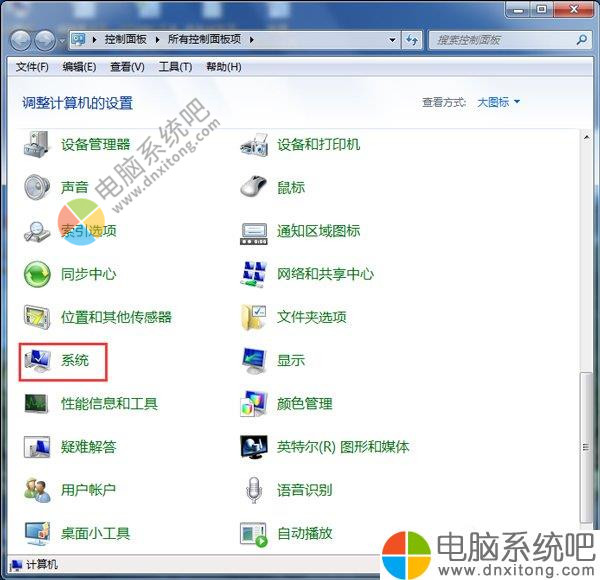Open 颜色管理 color management icon
The height and width of the screenshot is (580, 600).
pyautogui.click(x=254, y=404)
